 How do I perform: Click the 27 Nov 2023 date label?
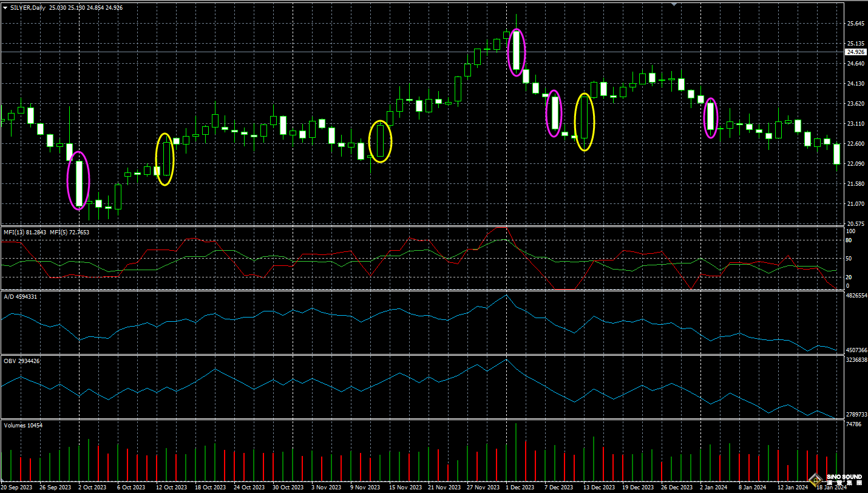pos(483,488)
